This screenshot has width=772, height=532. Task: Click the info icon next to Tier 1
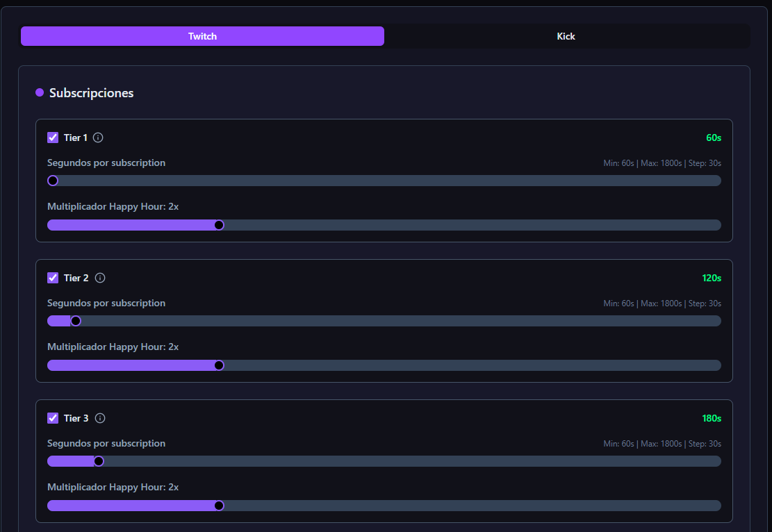tap(98, 138)
